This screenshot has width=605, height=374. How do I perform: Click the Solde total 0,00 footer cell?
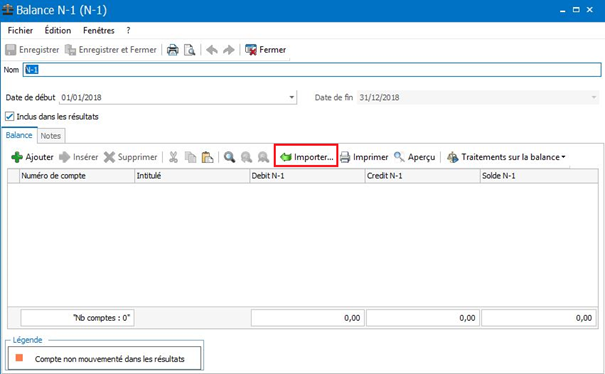tap(538, 318)
